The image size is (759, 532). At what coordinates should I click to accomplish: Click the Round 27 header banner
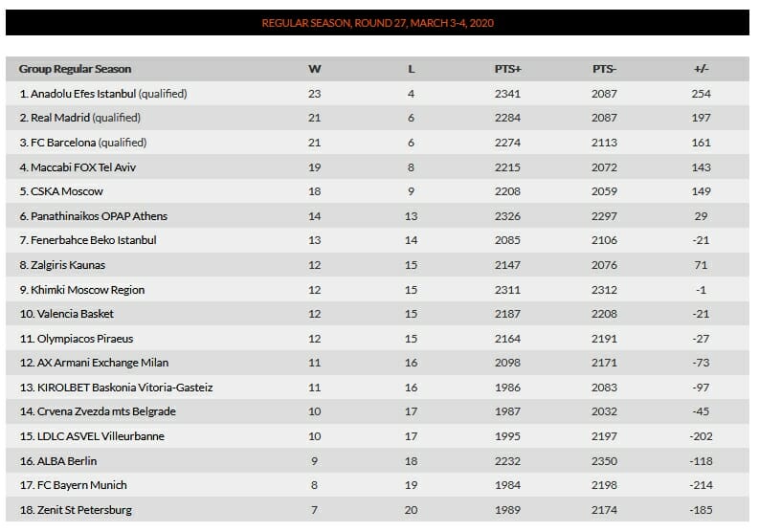pos(377,23)
